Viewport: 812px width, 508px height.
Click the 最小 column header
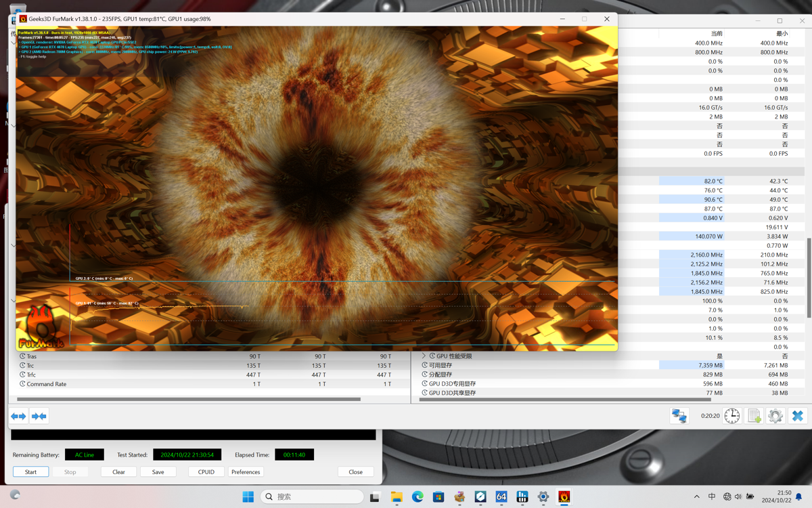point(782,33)
